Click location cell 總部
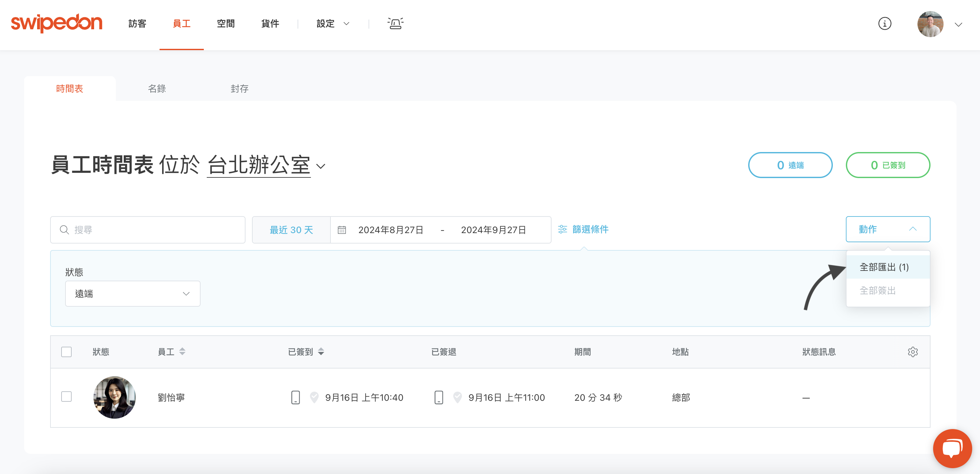 click(x=681, y=397)
